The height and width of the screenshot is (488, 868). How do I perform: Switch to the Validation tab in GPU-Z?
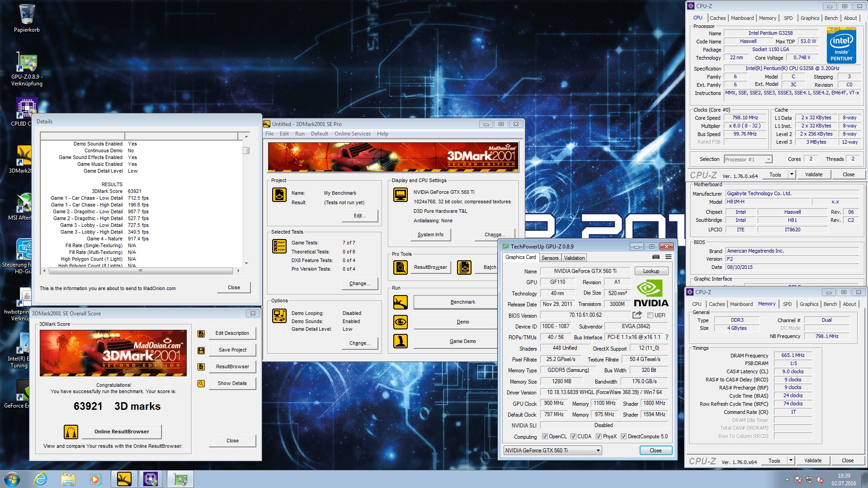click(574, 258)
